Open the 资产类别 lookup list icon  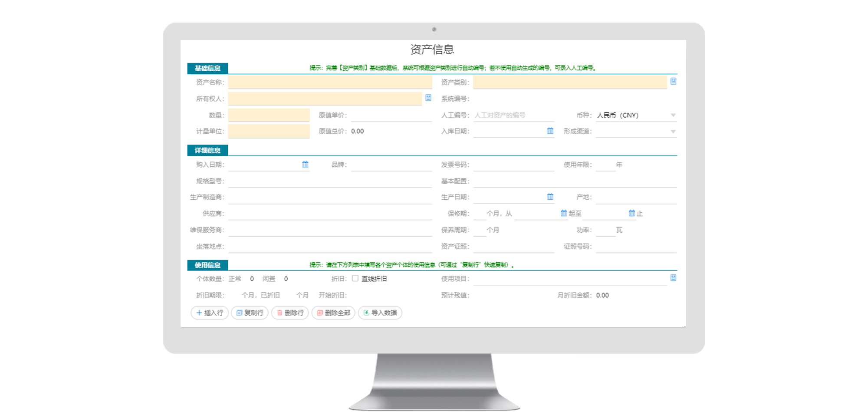pyautogui.click(x=673, y=82)
